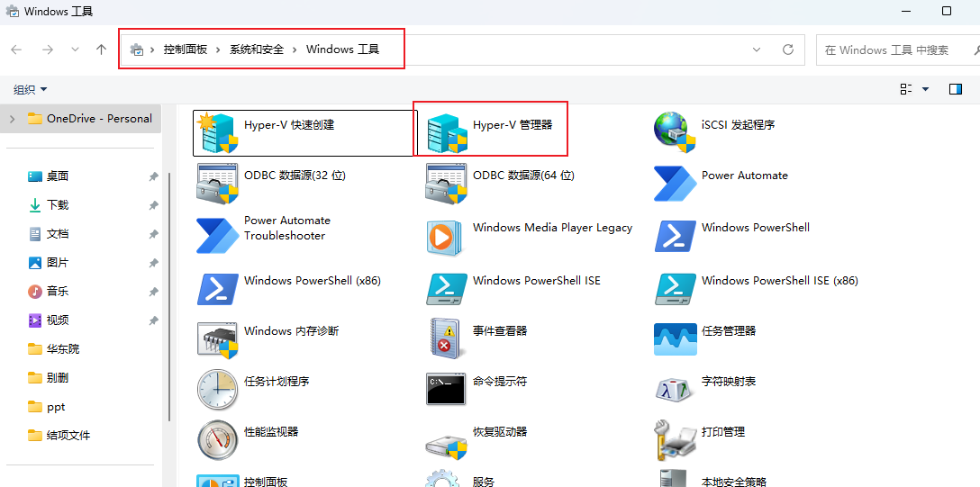Click 系统和安全 in the address breadcrumb

point(256,50)
